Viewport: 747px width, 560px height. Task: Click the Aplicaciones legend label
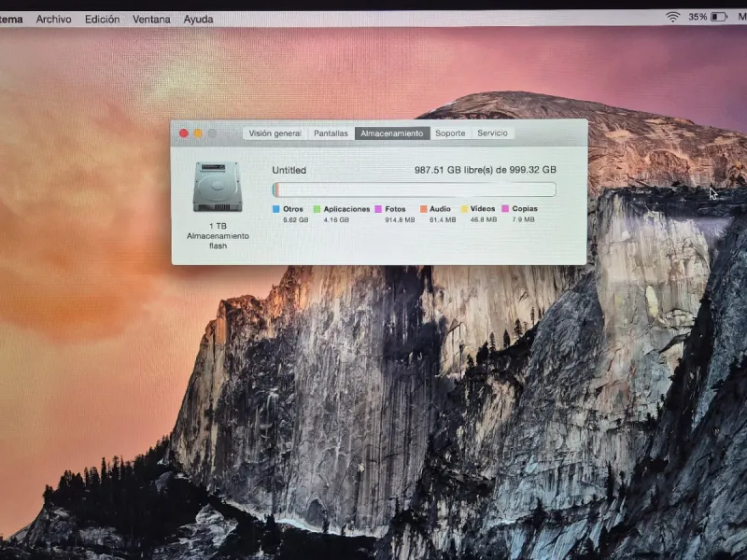point(346,209)
